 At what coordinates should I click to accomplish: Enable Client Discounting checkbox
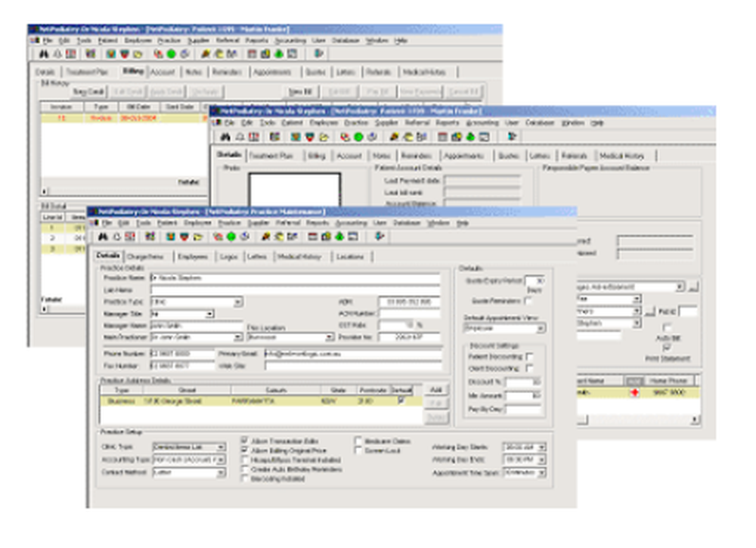(530, 368)
